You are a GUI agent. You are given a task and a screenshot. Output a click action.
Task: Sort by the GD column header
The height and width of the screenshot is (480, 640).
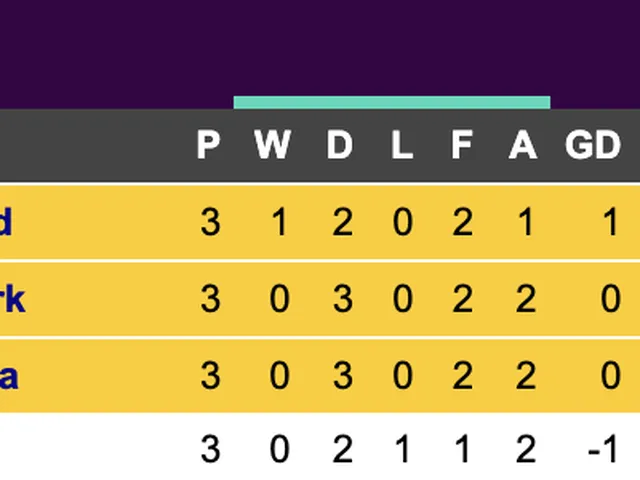click(593, 146)
